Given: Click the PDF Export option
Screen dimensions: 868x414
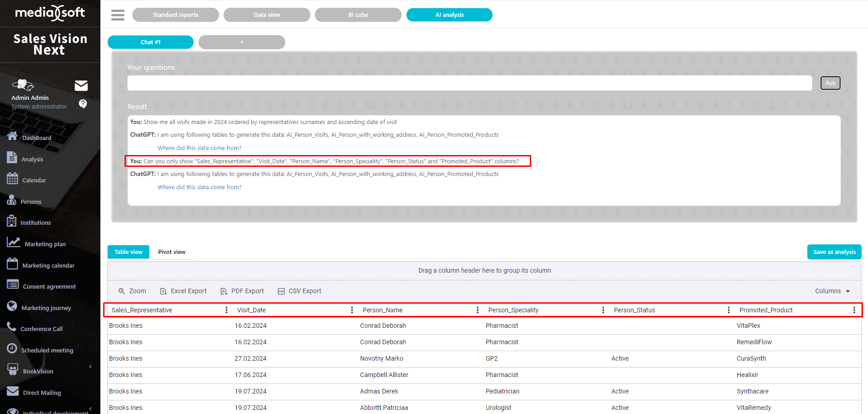Looking at the screenshot, I should click(x=242, y=291).
